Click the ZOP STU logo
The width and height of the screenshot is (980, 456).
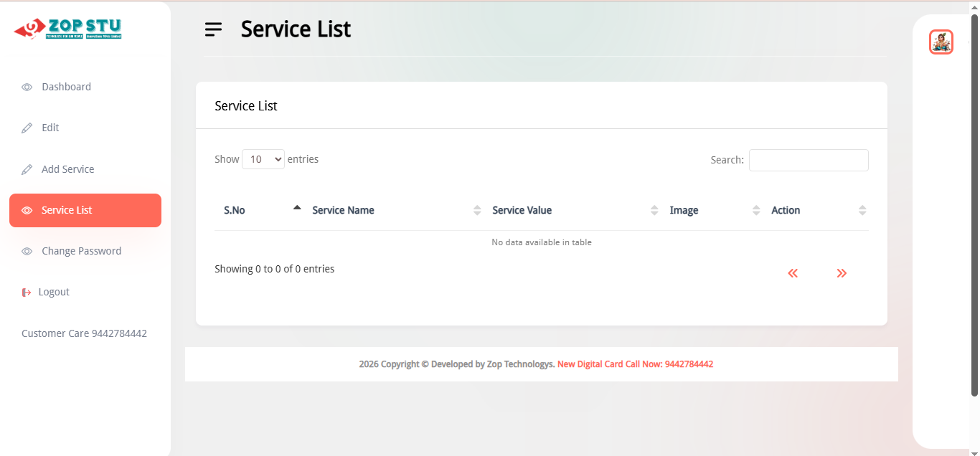(68, 29)
